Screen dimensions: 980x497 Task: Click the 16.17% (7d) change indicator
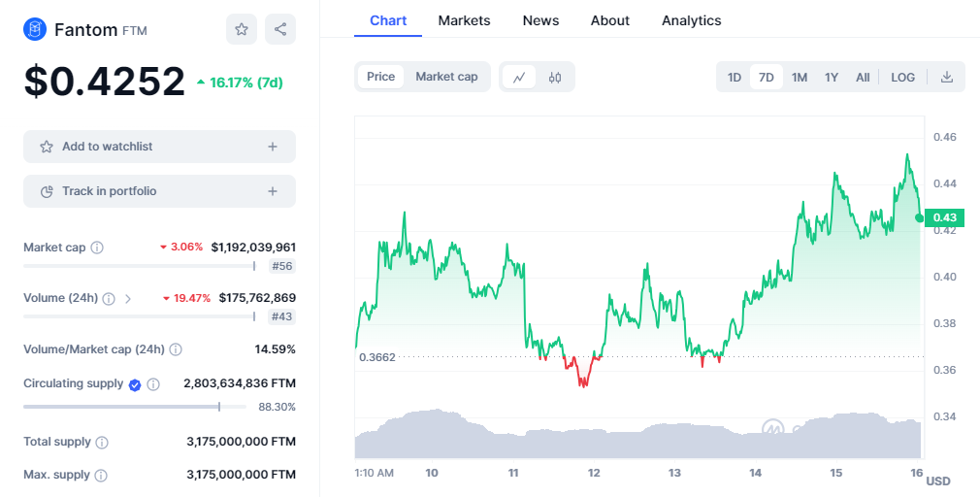pyautogui.click(x=240, y=83)
